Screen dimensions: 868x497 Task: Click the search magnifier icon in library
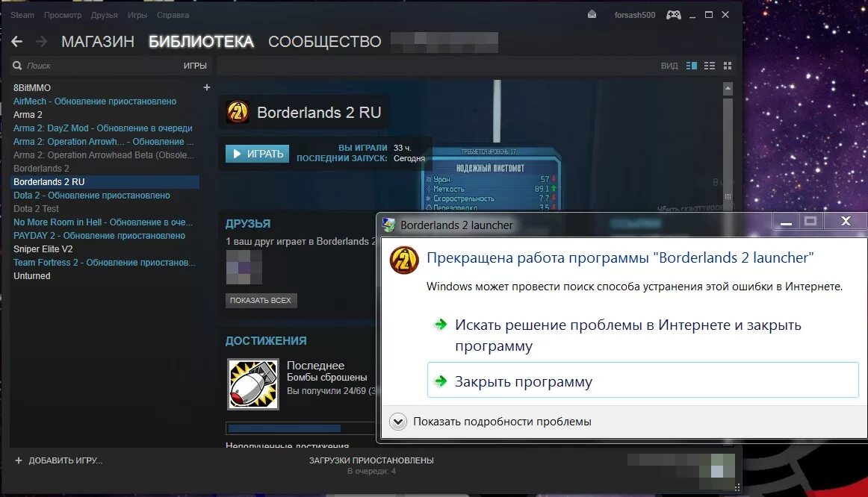(x=18, y=66)
